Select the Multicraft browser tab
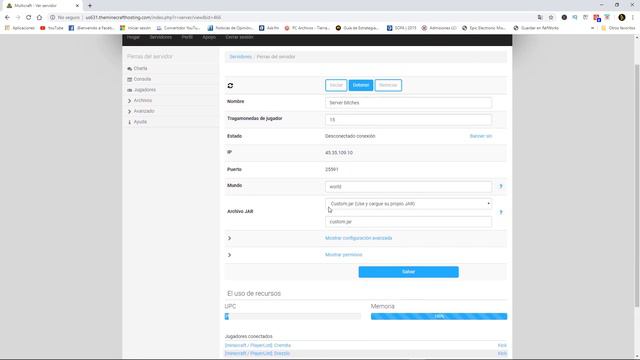 coord(41,6)
